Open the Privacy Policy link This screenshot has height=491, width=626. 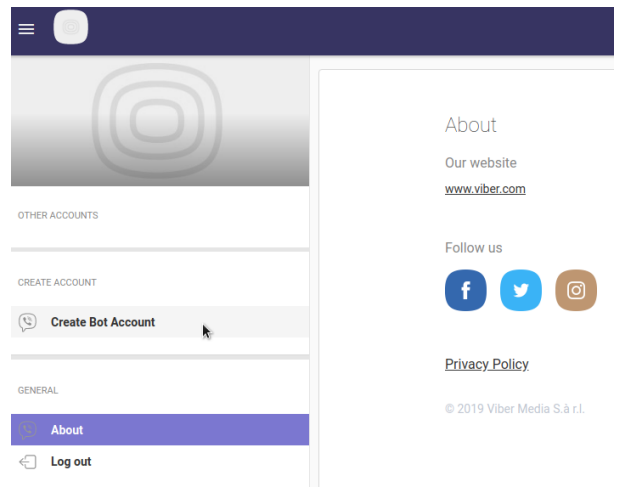point(487,364)
